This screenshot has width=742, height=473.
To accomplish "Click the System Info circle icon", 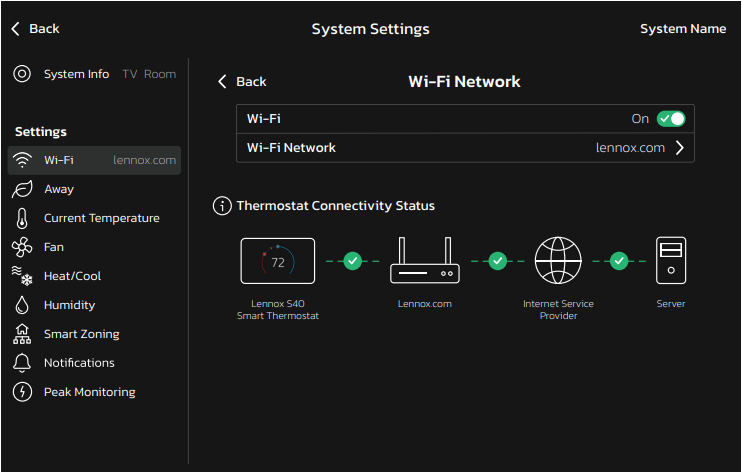I will click(22, 74).
